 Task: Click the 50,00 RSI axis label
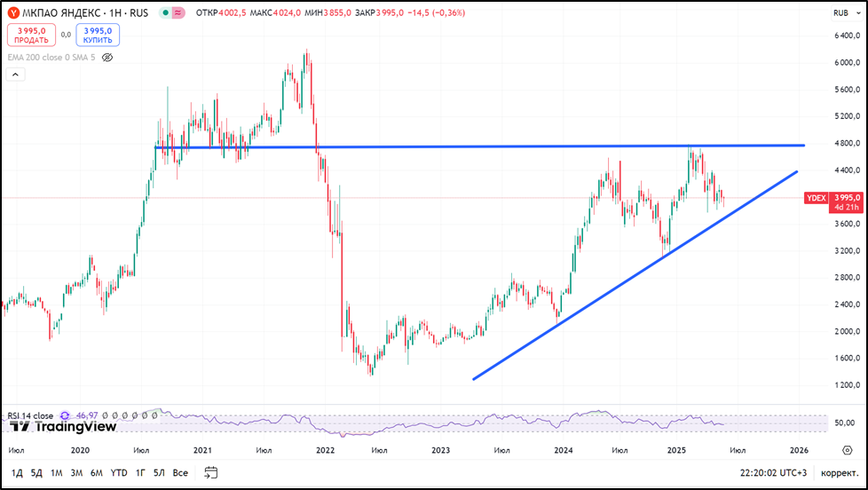point(844,423)
